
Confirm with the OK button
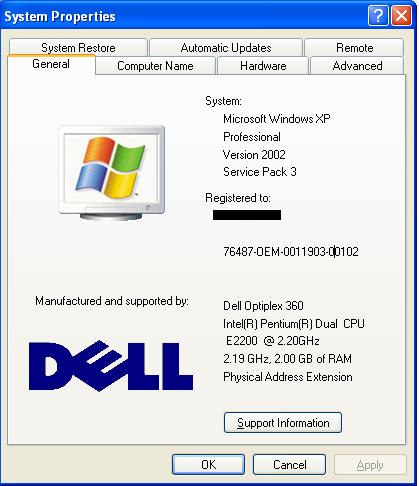(208, 464)
